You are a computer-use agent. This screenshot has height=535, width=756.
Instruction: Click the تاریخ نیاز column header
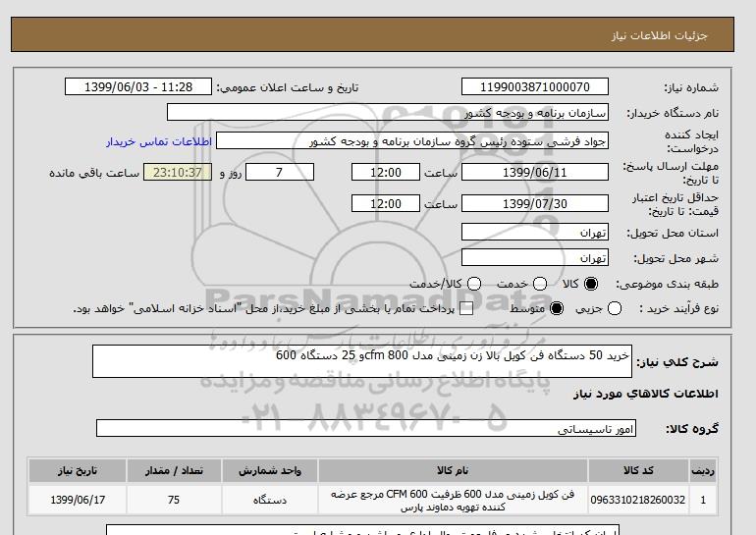78,470
